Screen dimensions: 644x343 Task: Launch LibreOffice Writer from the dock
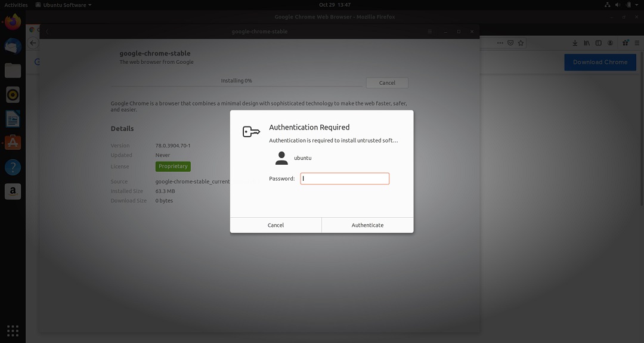click(13, 119)
